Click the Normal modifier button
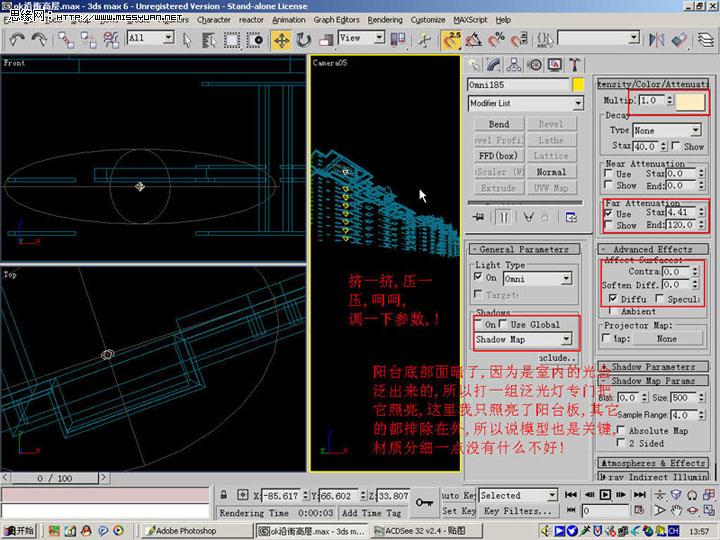Viewport: 720px width, 540px height. click(x=551, y=172)
